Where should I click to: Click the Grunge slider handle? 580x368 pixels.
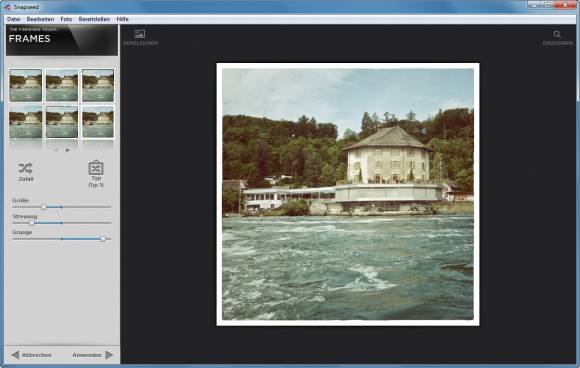tap(103, 239)
